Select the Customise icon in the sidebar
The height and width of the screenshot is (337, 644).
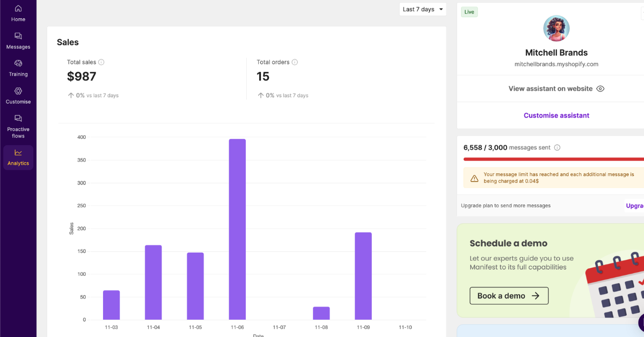[x=18, y=94]
